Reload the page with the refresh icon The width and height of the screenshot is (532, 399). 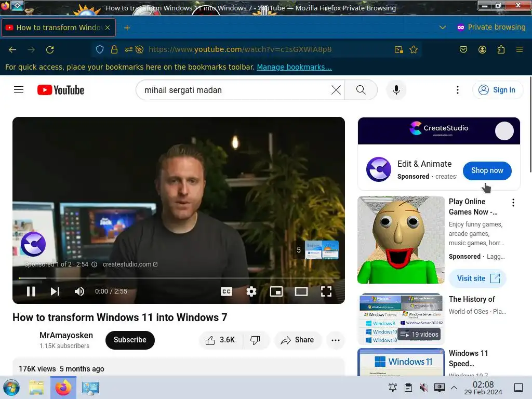pyautogui.click(x=50, y=50)
